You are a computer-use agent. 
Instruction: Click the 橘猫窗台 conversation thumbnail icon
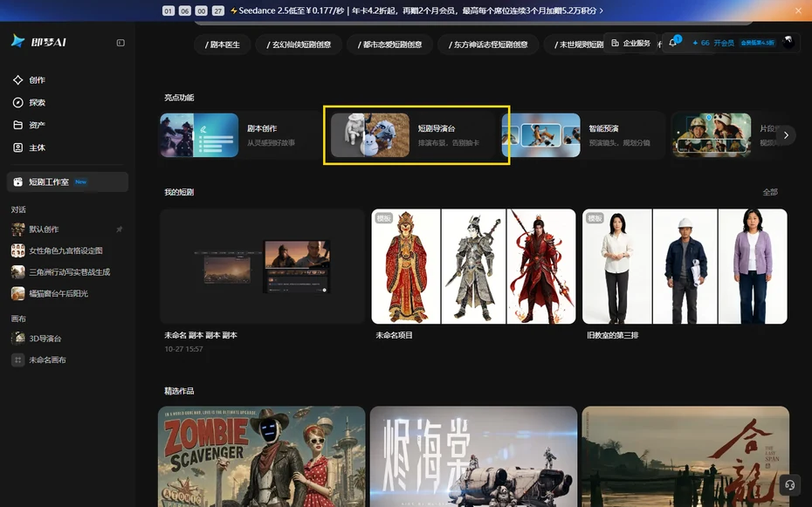[18, 294]
